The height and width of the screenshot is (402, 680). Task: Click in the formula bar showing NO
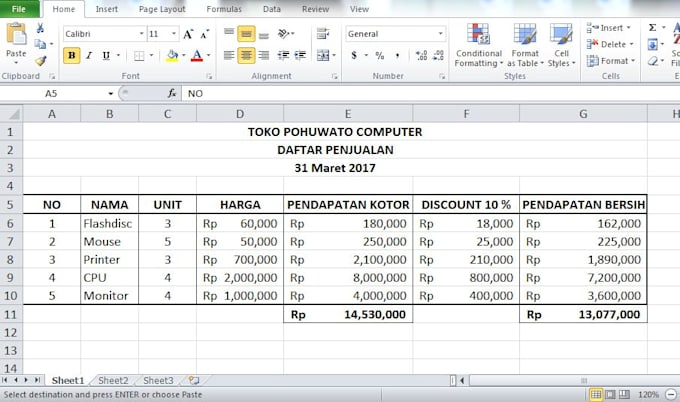click(429, 94)
